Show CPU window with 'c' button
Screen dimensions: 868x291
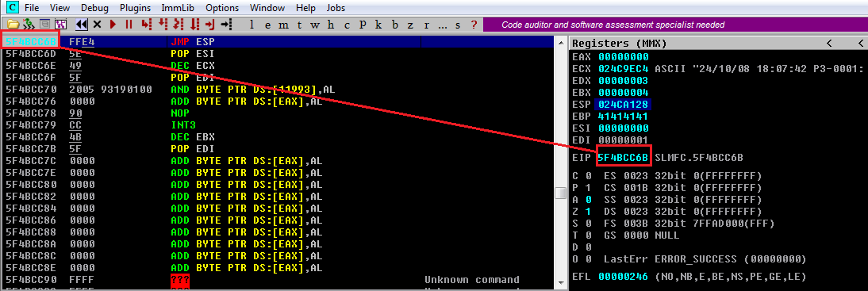tap(347, 25)
